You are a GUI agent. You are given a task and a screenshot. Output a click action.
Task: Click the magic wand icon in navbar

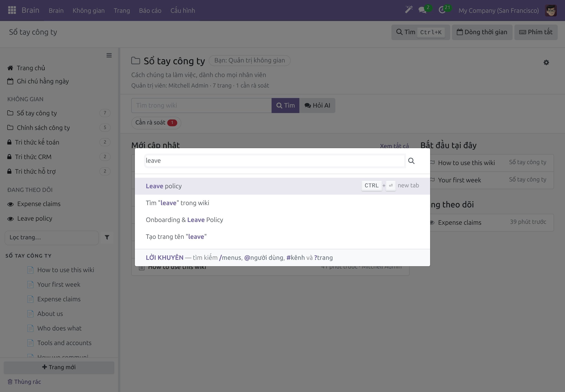408,10
